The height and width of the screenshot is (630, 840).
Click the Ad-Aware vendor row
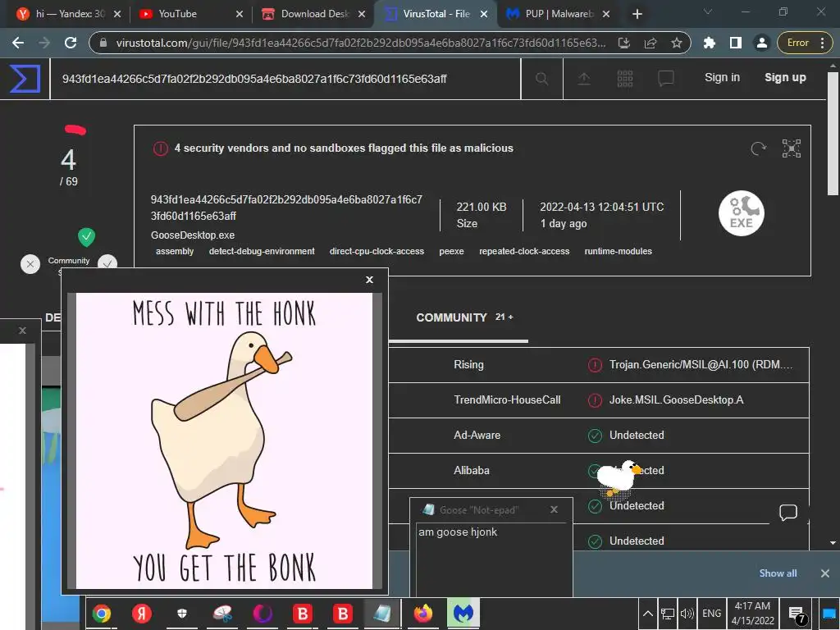[x=599, y=436]
